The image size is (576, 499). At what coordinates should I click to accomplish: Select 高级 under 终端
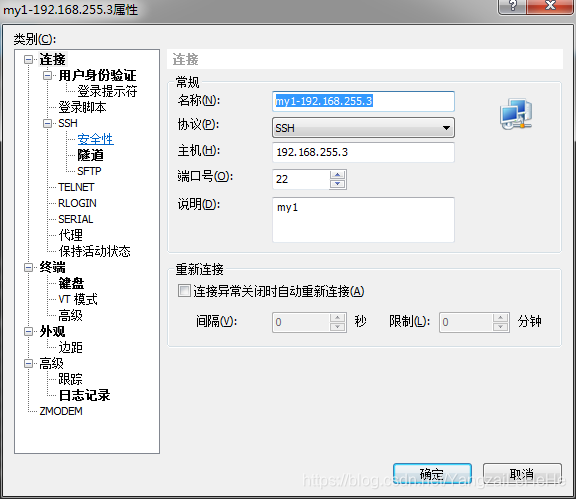71,315
